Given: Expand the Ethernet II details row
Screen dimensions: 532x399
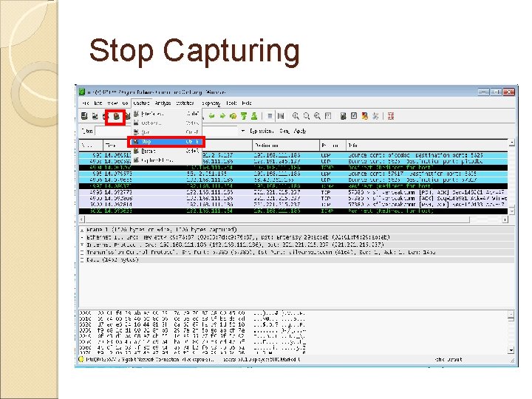Looking at the screenshot, I should (x=82, y=237).
